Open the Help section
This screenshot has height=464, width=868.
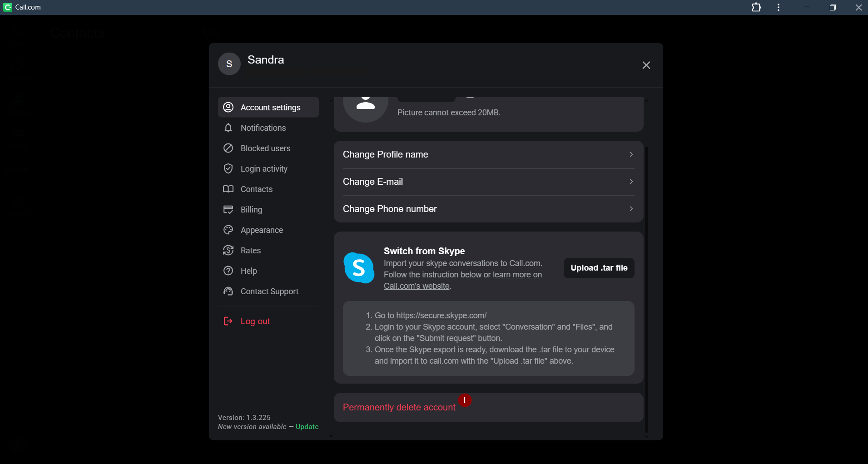coord(268,271)
